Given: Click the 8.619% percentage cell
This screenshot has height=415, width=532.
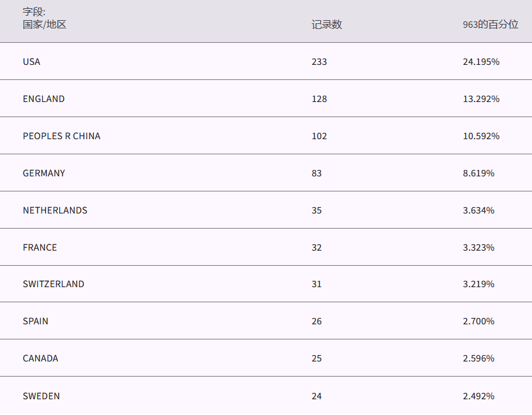Looking at the screenshot, I should click(x=478, y=173).
